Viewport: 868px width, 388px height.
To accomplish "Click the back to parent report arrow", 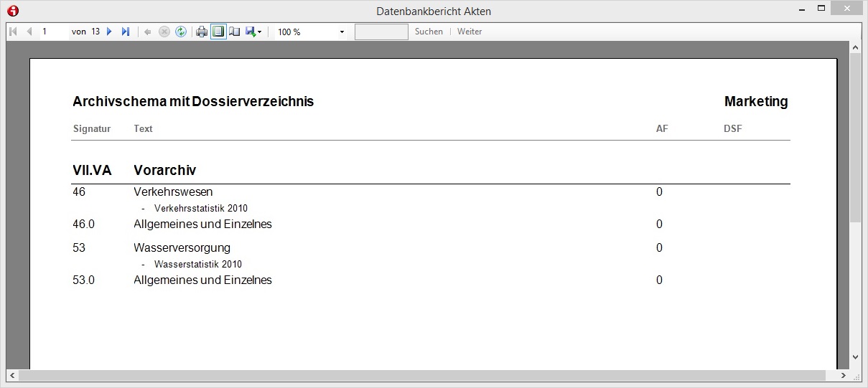I will pyautogui.click(x=148, y=32).
